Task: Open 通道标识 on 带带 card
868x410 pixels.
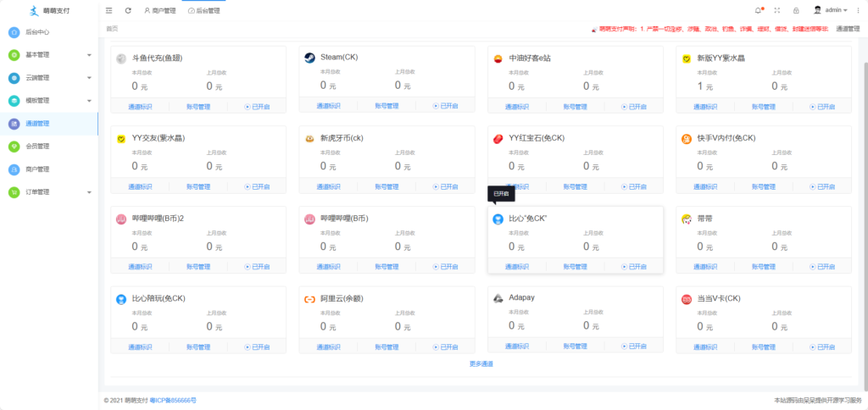Action: [705, 267]
